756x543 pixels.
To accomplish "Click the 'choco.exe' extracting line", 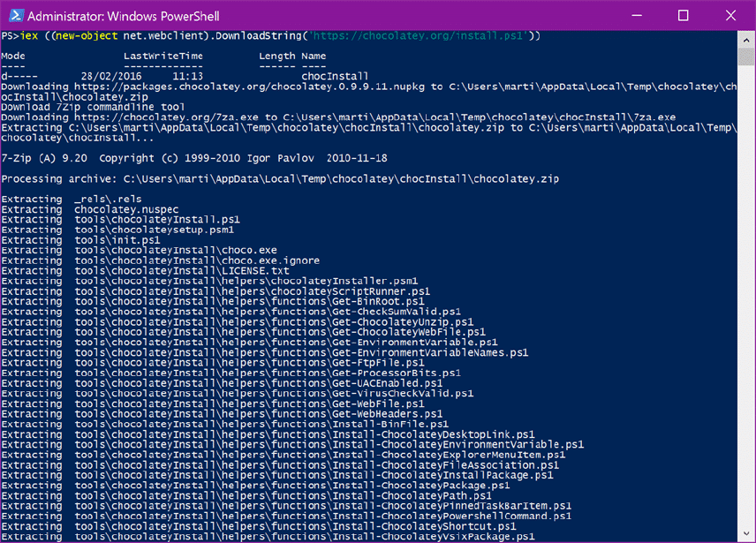I will coord(139,251).
